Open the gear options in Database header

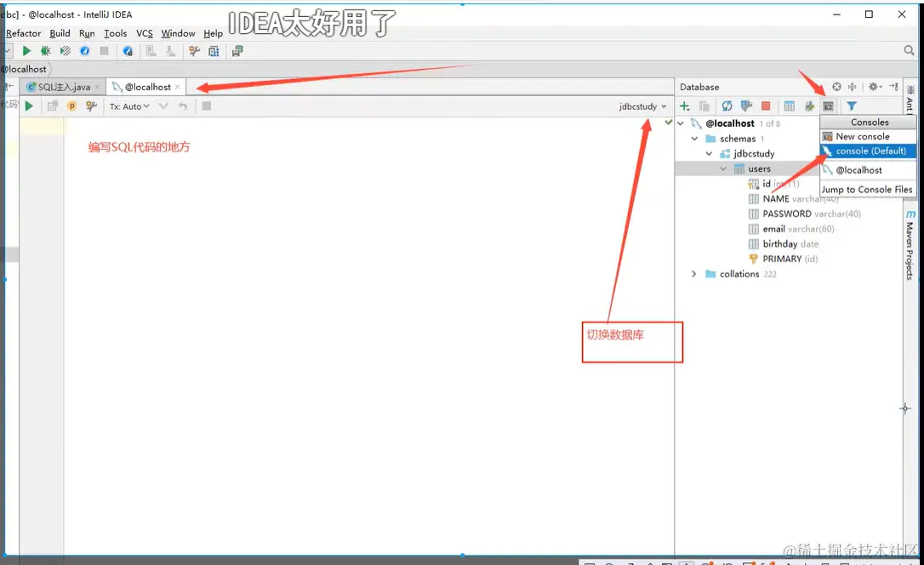pos(876,87)
